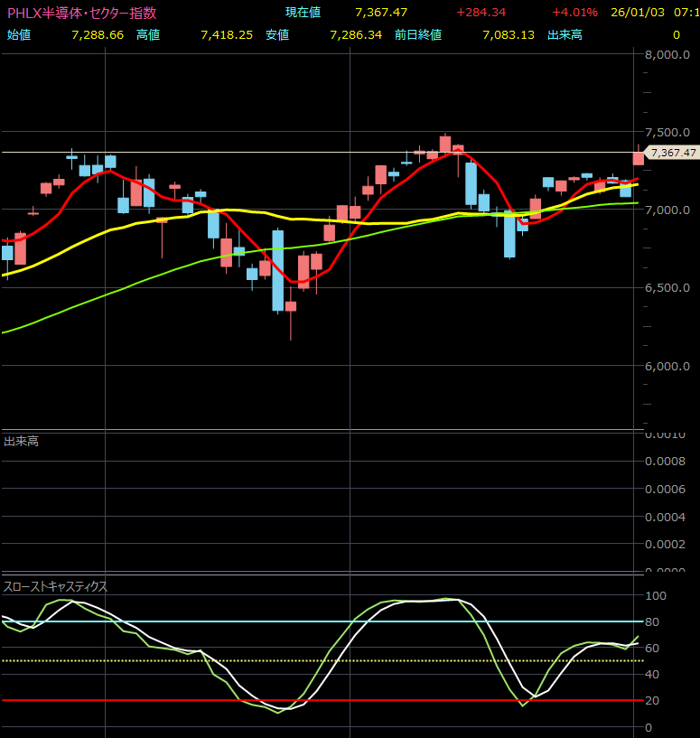Click the 現在値 label in the header
The image size is (700, 738).
point(303,13)
